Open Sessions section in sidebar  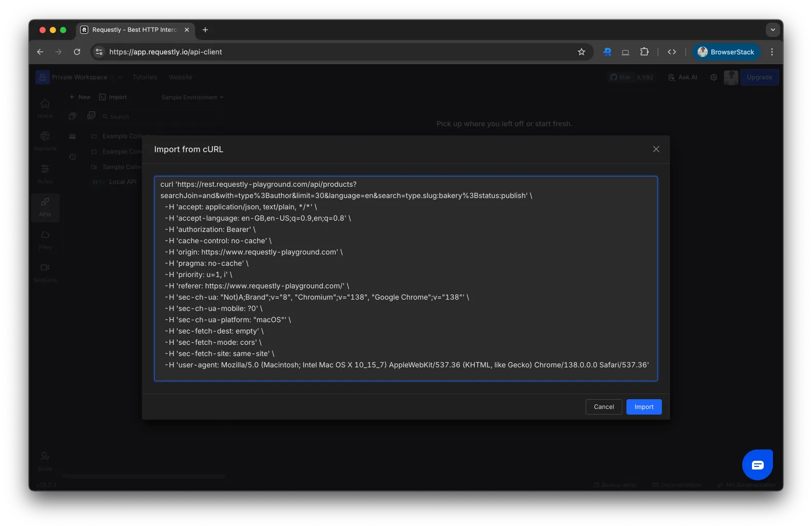pyautogui.click(x=45, y=272)
